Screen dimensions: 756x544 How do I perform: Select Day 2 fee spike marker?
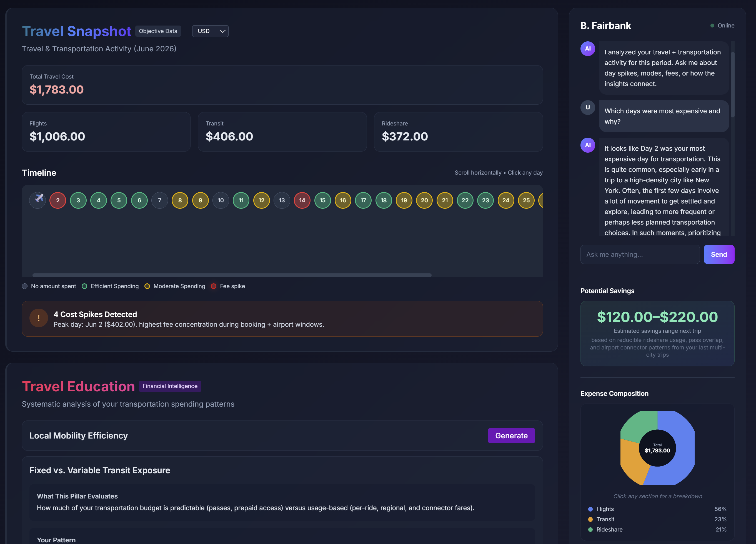(58, 200)
